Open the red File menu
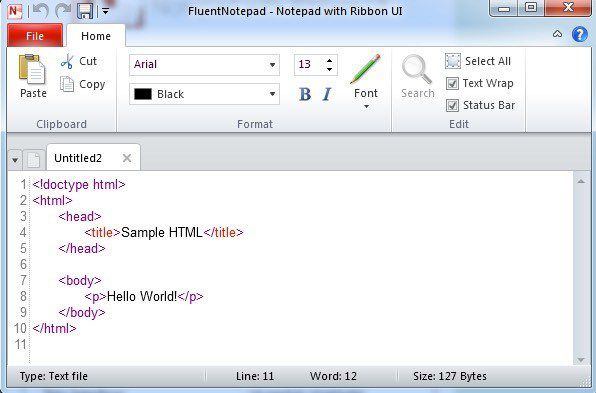Screen dimensions: 596x393 pos(35,36)
